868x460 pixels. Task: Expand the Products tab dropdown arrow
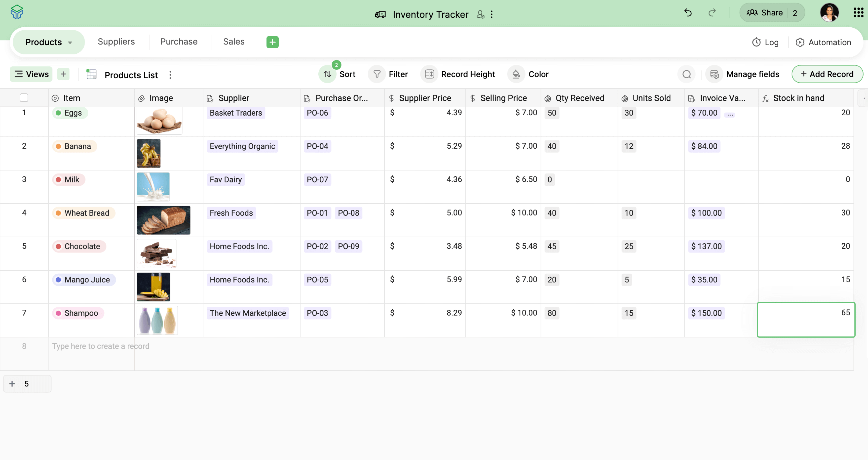tap(70, 42)
